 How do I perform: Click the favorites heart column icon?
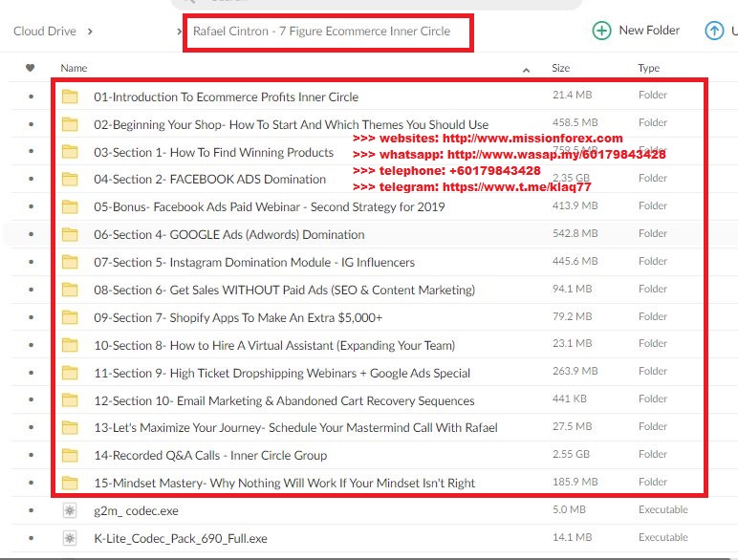pyautogui.click(x=31, y=68)
